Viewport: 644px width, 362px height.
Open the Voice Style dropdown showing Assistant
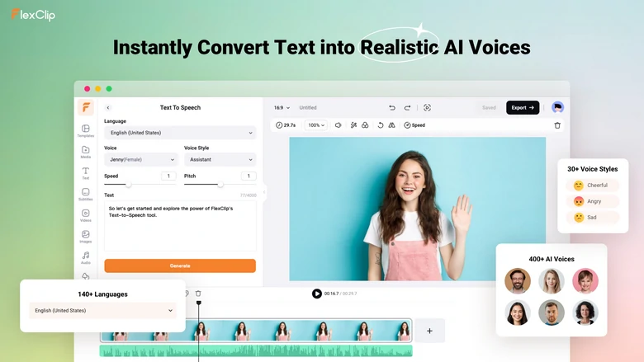point(220,159)
